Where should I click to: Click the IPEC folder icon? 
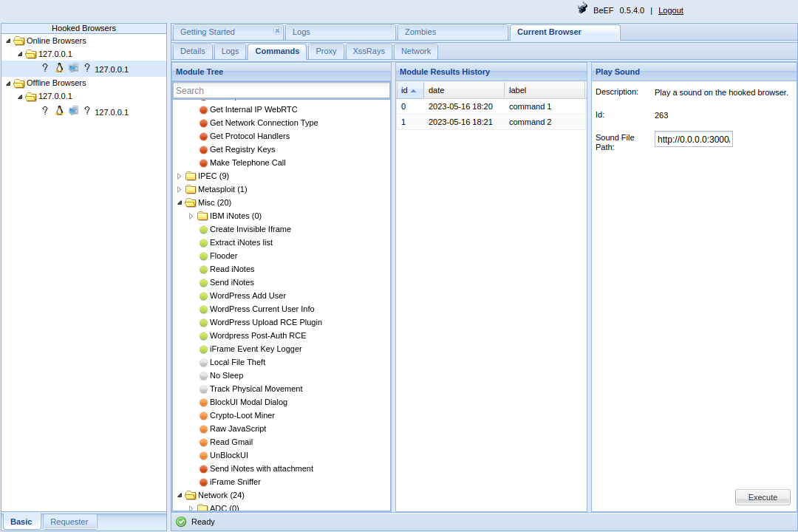191,177
